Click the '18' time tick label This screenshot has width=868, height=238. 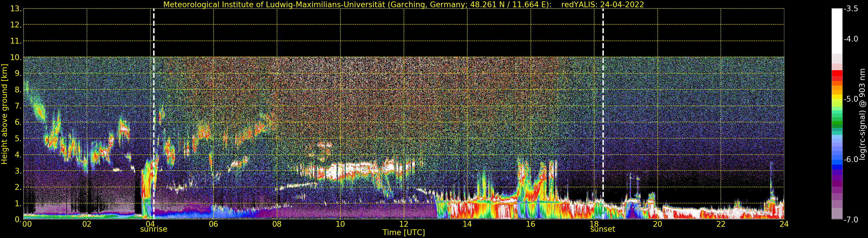coord(594,224)
